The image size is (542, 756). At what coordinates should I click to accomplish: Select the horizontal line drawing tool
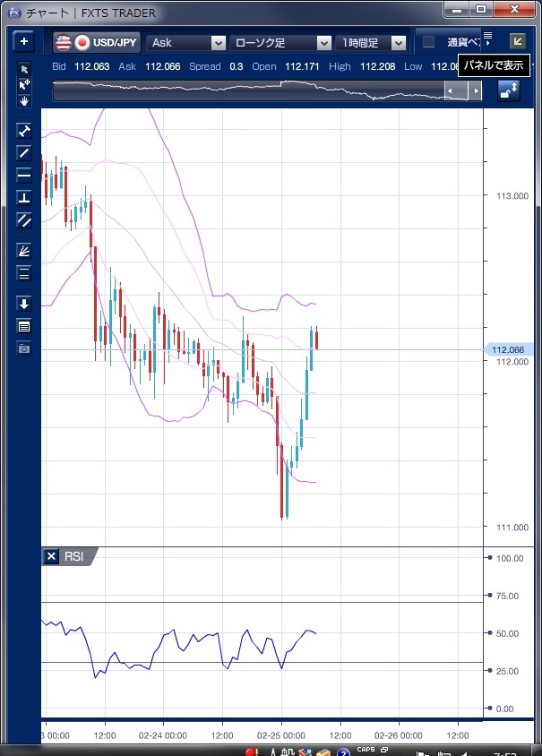[24, 175]
